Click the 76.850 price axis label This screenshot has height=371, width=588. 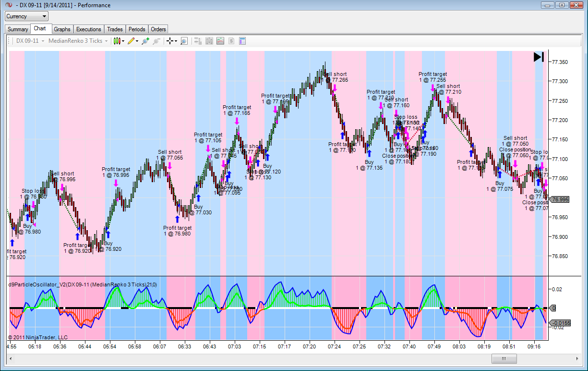(x=560, y=257)
